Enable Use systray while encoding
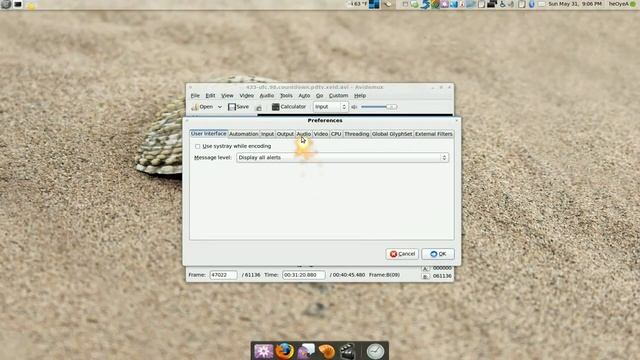This screenshot has height=360, width=640. [198, 146]
